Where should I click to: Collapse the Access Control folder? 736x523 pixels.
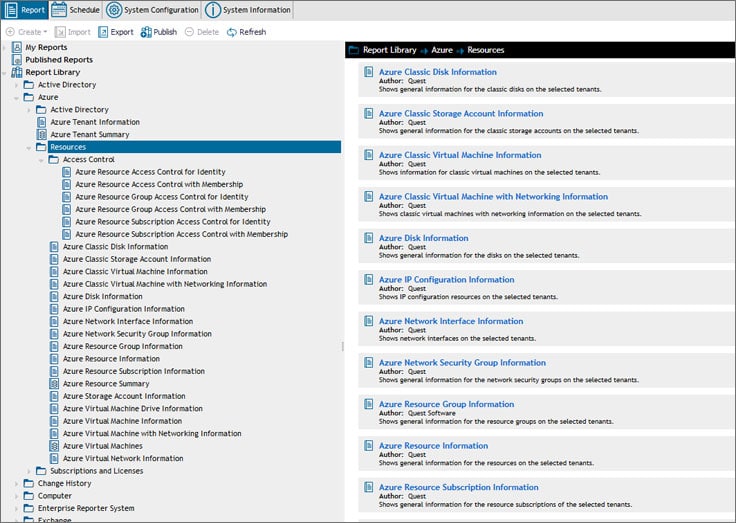click(x=41, y=160)
